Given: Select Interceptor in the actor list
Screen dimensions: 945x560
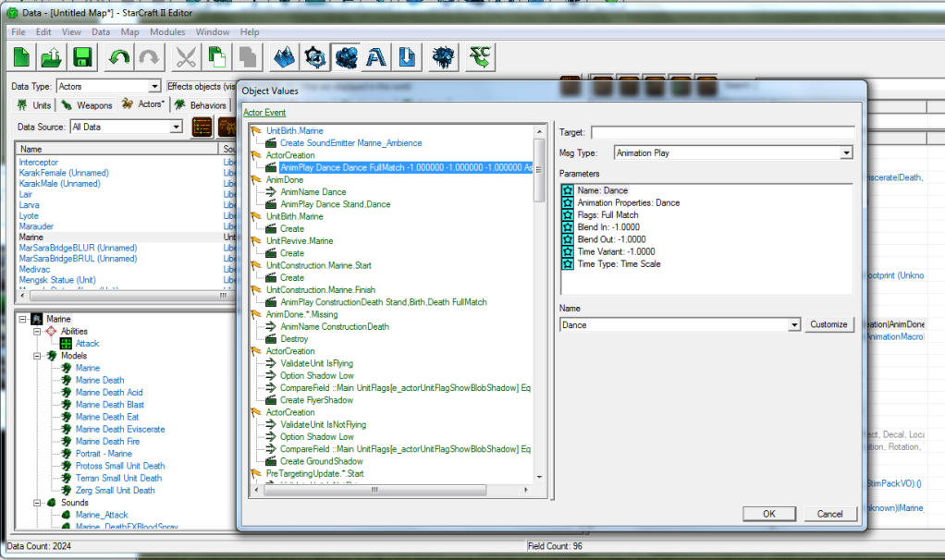Looking at the screenshot, I should [x=39, y=162].
